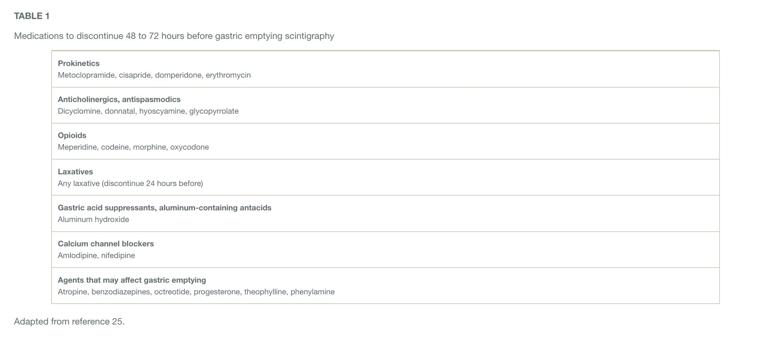Screen dimensions: 780x360
Task: Select the Anticholinergics, antispasmodics heading
Action: pos(119,99)
